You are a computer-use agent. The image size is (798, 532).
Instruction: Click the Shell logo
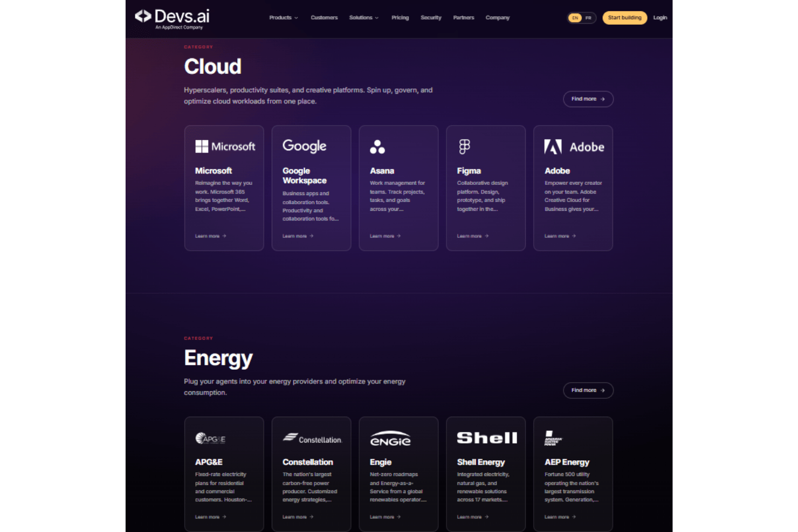click(x=487, y=438)
